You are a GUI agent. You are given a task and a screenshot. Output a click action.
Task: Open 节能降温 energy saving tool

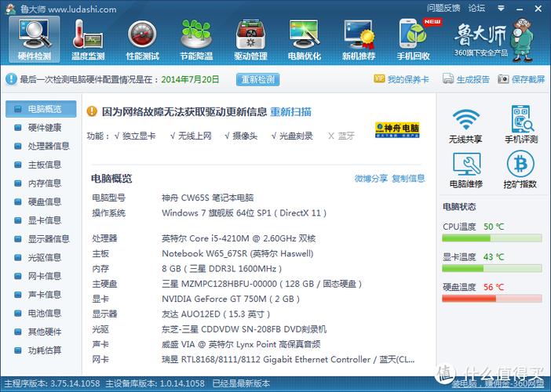coord(196,40)
